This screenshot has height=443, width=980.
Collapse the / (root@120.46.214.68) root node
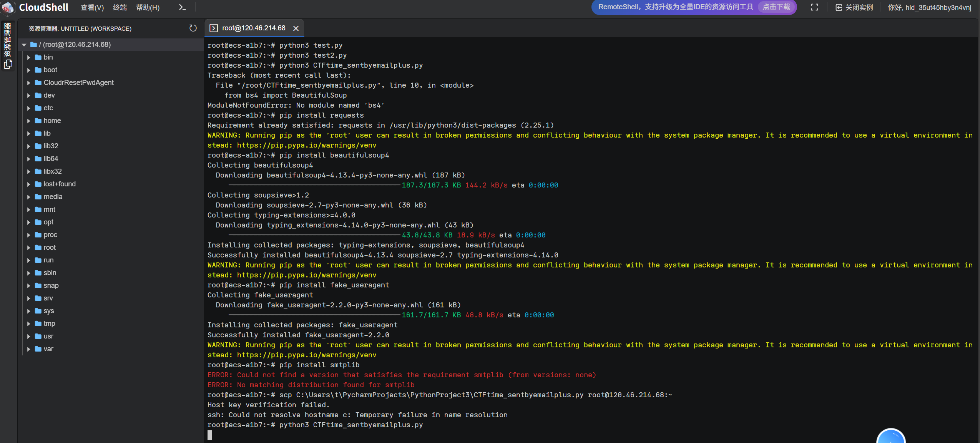24,45
